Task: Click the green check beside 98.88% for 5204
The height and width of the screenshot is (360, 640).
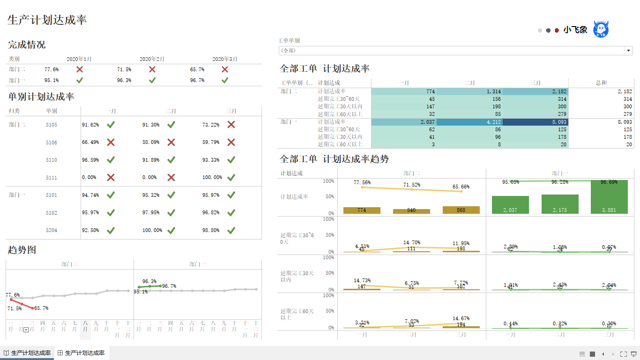Action: [231, 230]
